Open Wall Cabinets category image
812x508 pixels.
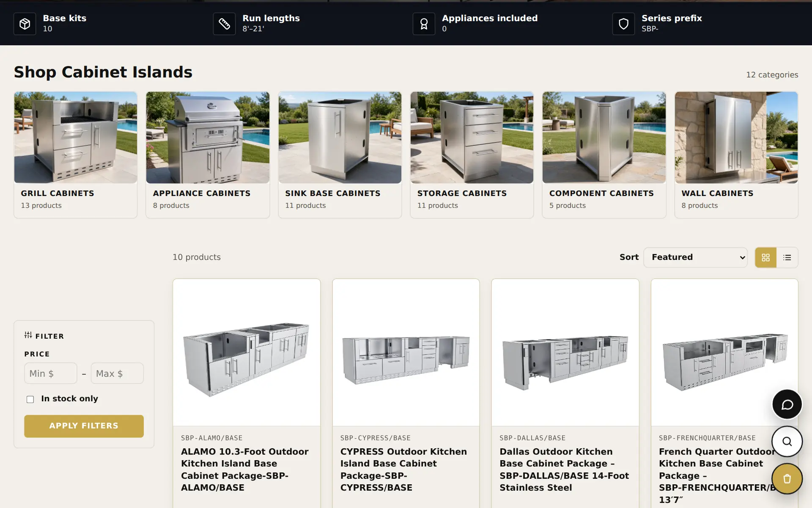[x=736, y=138]
